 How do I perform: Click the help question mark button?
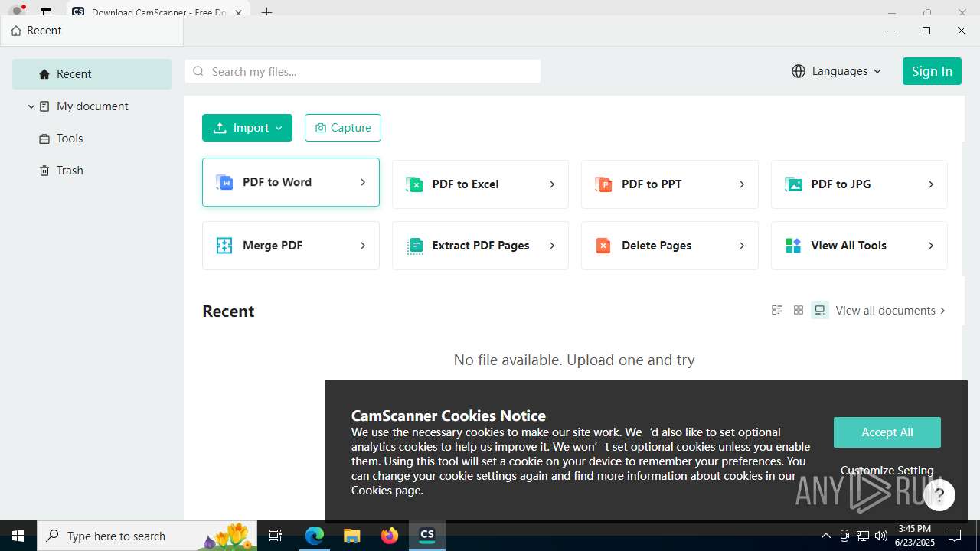(939, 495)
